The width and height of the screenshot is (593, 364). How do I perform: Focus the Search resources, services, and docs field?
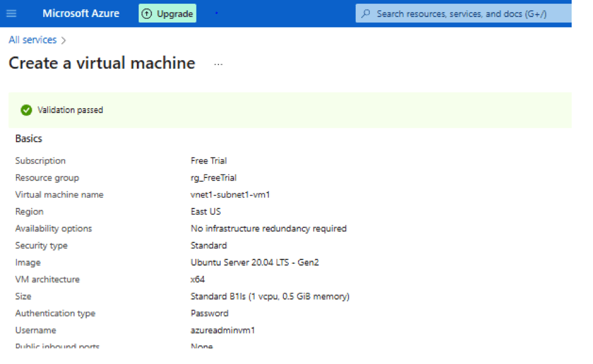point(463,13)
